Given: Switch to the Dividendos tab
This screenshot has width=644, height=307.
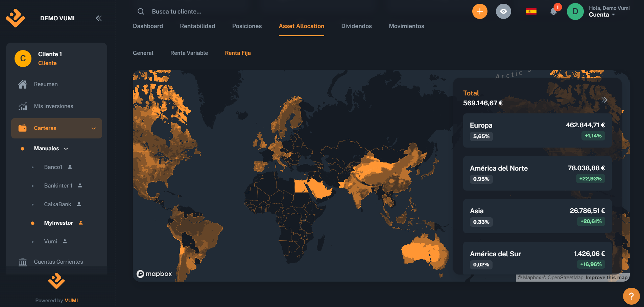Looking at the screenshot, I should point(356,26).
